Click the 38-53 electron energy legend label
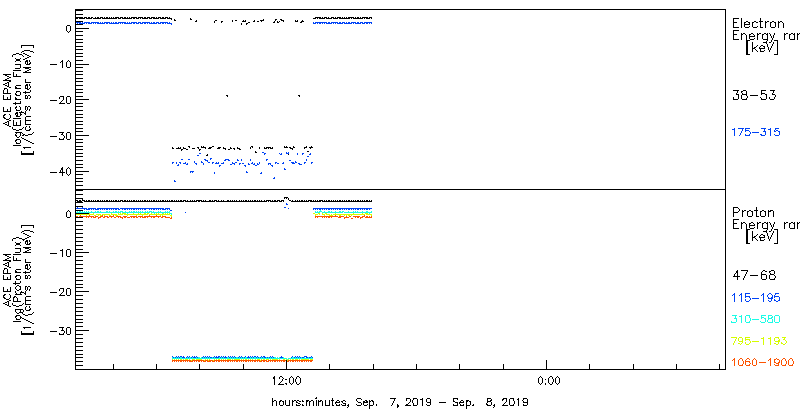This screenshot has height=410, width=800. tap(754, 95)
